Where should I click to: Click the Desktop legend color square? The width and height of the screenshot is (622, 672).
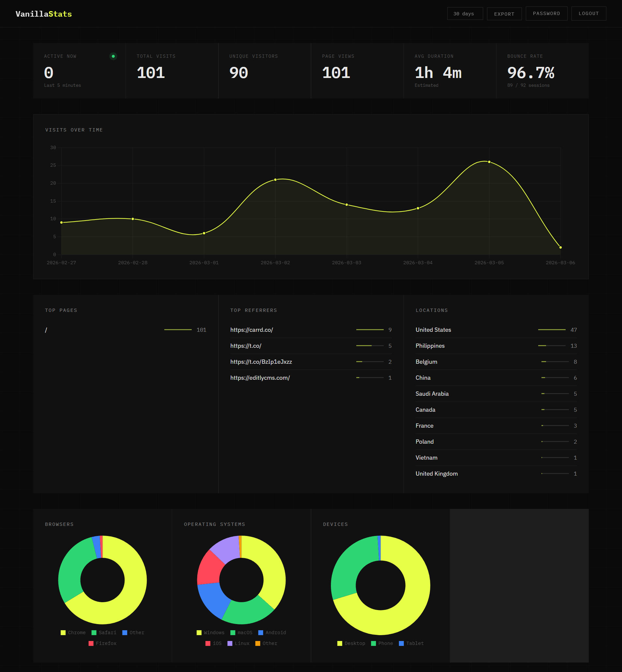(340, 643)
